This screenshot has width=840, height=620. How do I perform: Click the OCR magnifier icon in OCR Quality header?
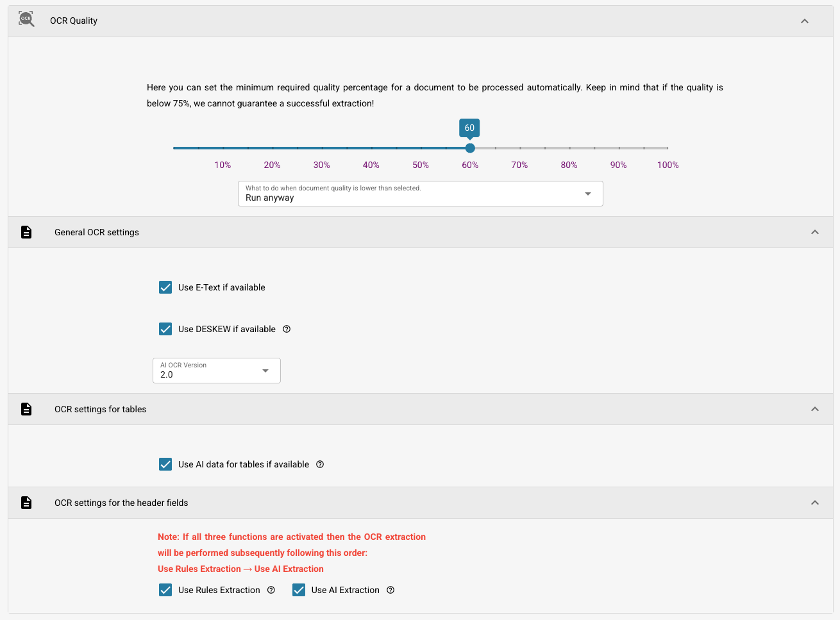26,19
